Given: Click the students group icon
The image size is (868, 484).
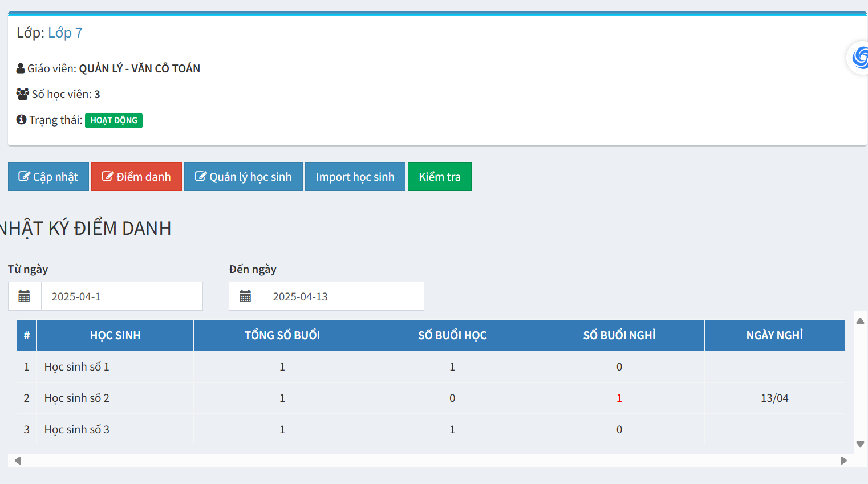Looking at the screenshot, I should (x=22, y=93).
